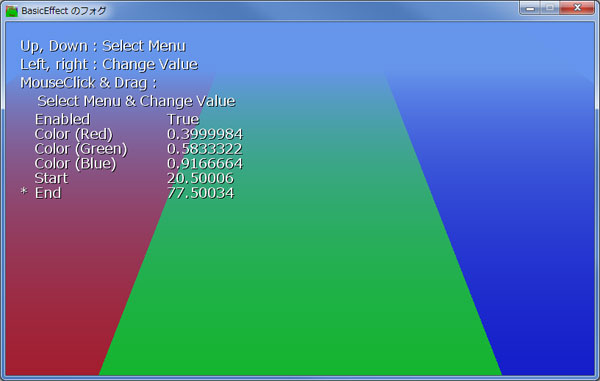Click the red value 0.3999984
Image resolution: width=600 pixels, height=381 pixels.
tap(205, 134)
